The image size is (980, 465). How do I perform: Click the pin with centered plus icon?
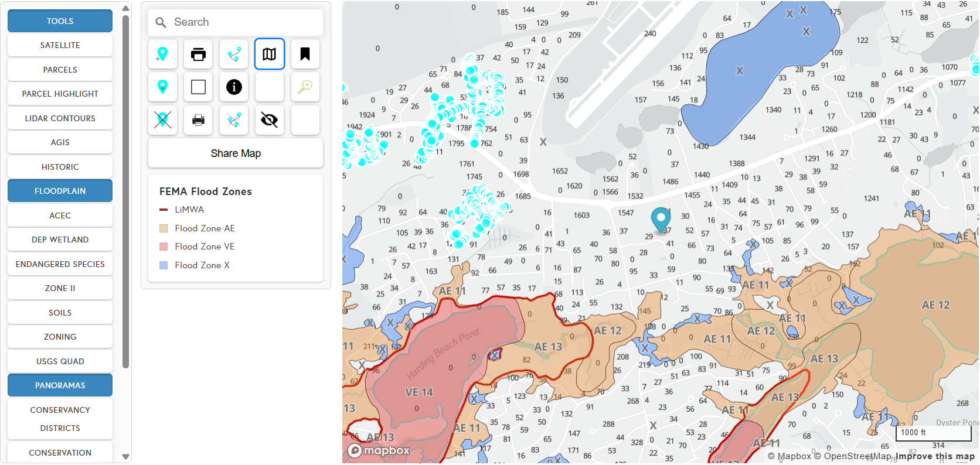(162, 87)
